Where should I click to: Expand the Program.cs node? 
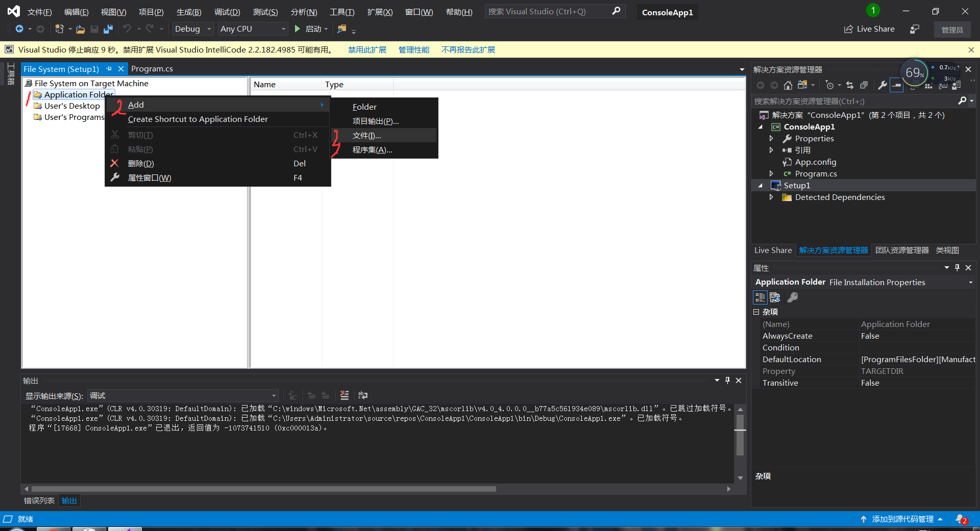771,174
